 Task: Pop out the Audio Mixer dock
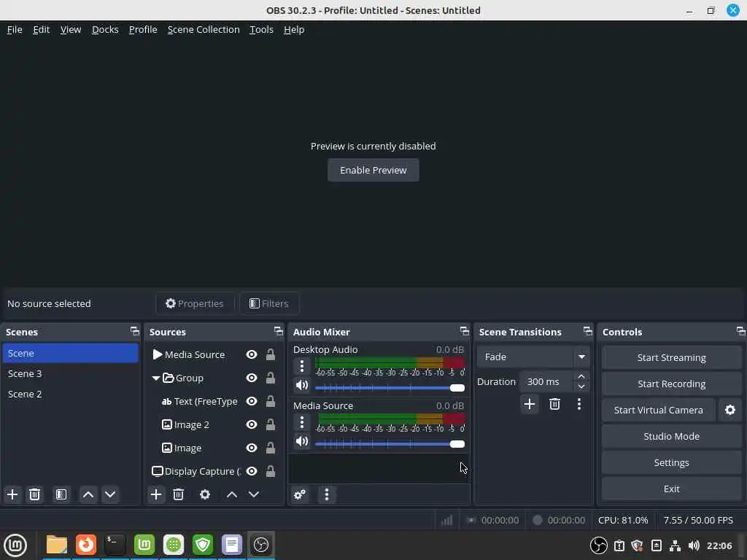tap(465, 331)
